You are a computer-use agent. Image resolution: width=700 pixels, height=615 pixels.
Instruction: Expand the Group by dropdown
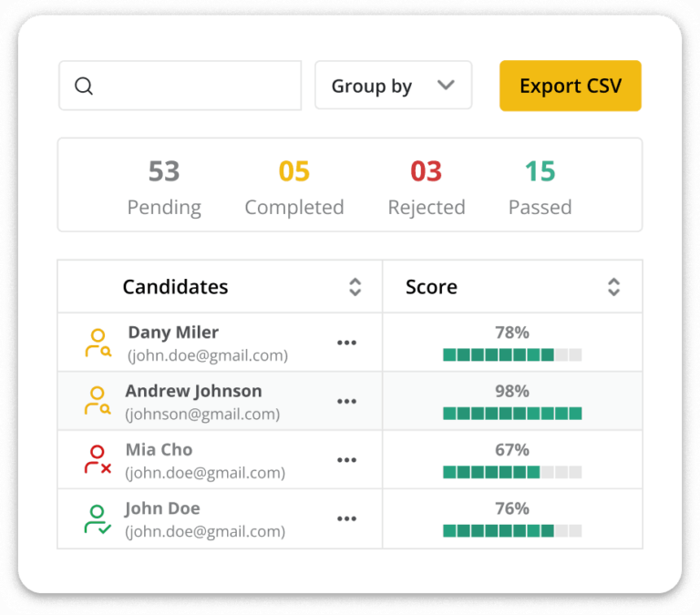393,86
